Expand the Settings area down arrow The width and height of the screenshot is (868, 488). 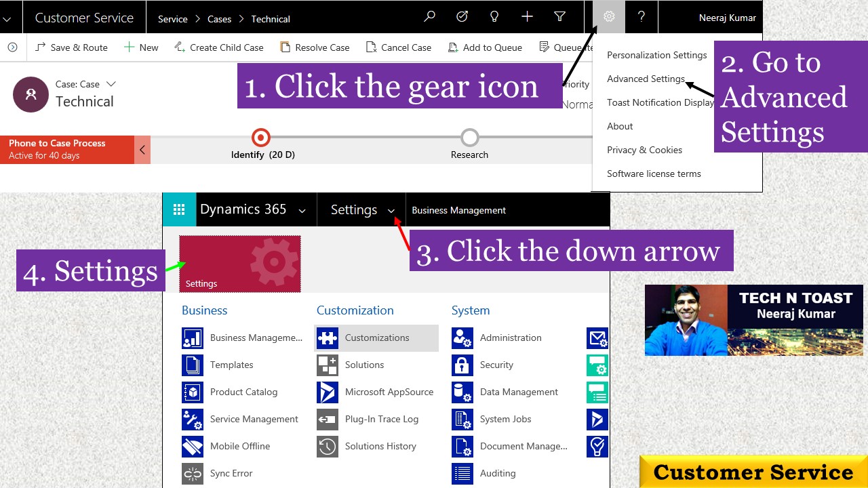pos(391,211)
